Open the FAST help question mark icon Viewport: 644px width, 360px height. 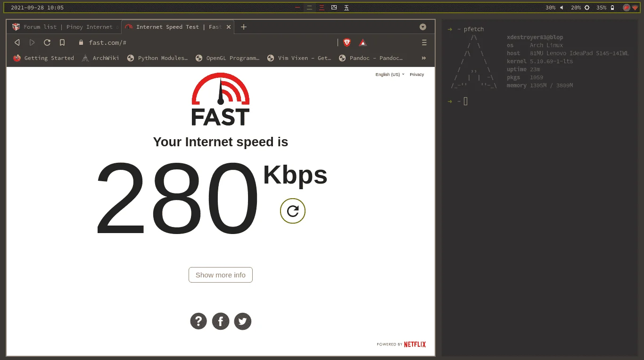coord(198,321)
